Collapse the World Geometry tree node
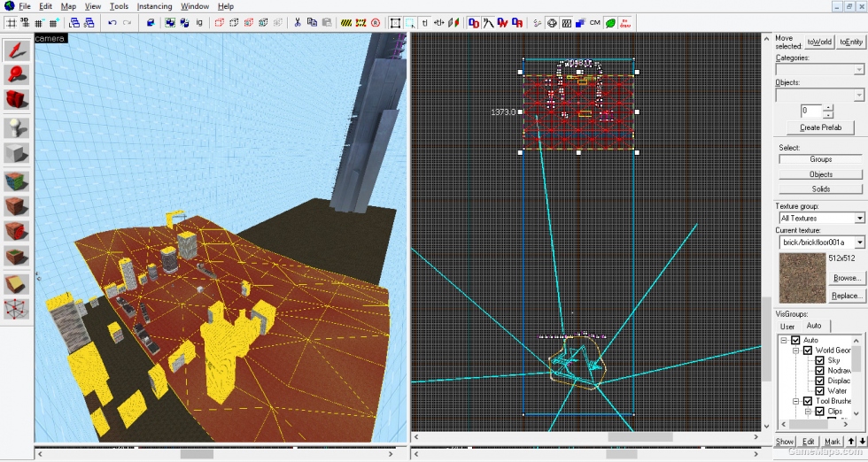 click(796, 350)
